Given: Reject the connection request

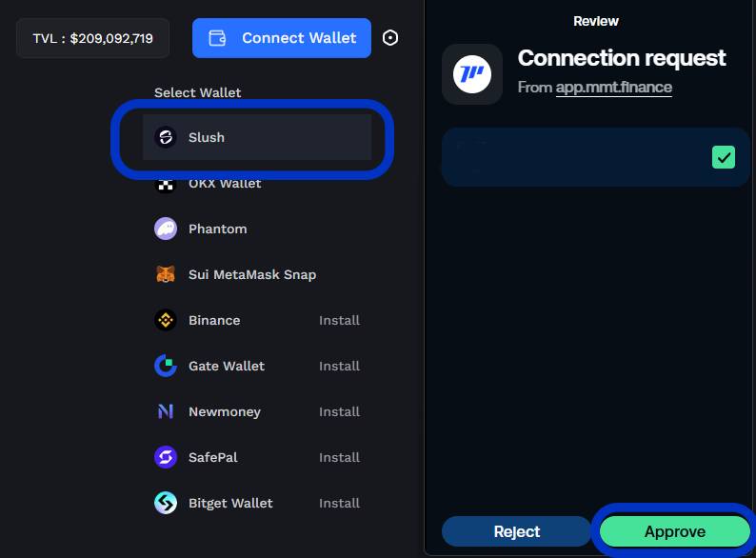Looking at the screenshot, I should click(x=517, y=531).
